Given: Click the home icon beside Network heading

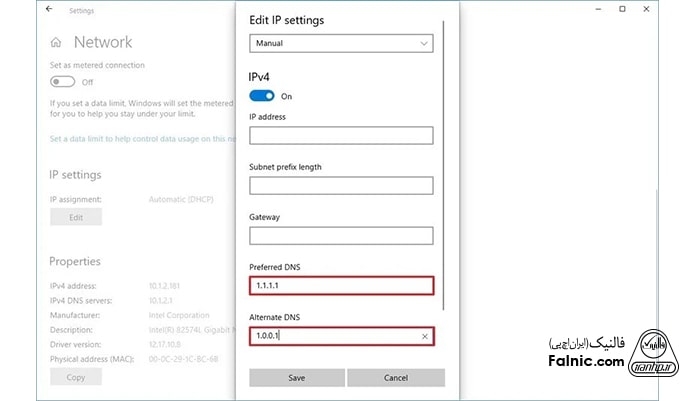Looking at the screenshot, I should (56, 43).
